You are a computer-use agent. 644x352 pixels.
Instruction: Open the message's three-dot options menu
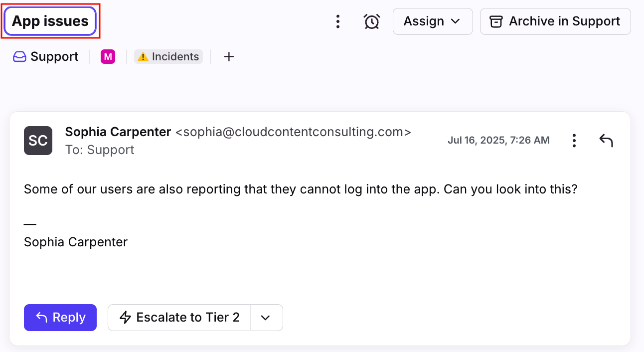tap(574, 141)
